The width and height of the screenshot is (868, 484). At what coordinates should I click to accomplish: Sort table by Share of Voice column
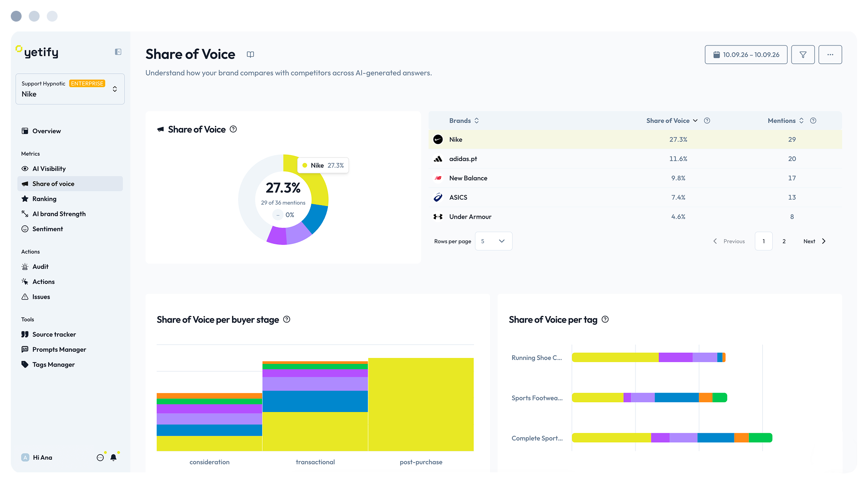click(x=672, y=121)
